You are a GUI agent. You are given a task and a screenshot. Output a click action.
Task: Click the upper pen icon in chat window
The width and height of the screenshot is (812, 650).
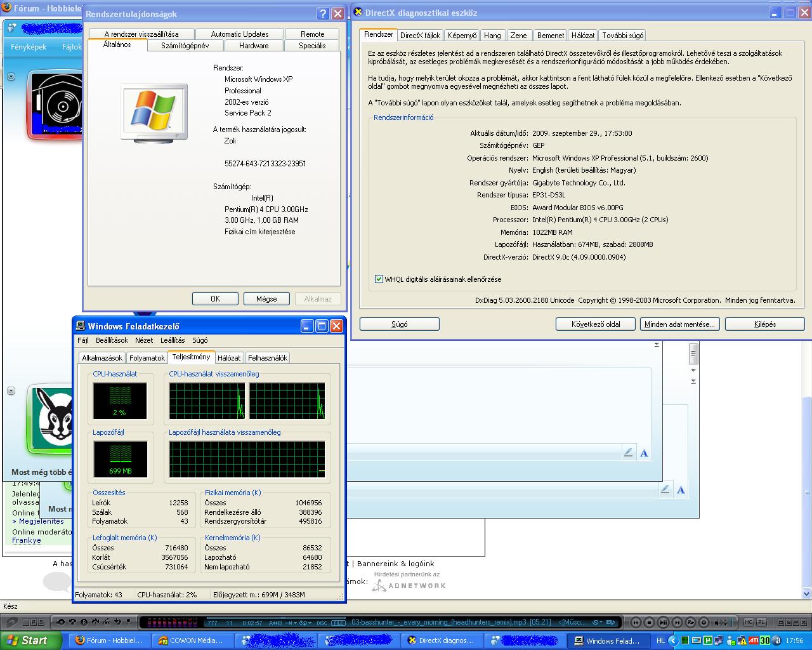click(x=628, y=453)
